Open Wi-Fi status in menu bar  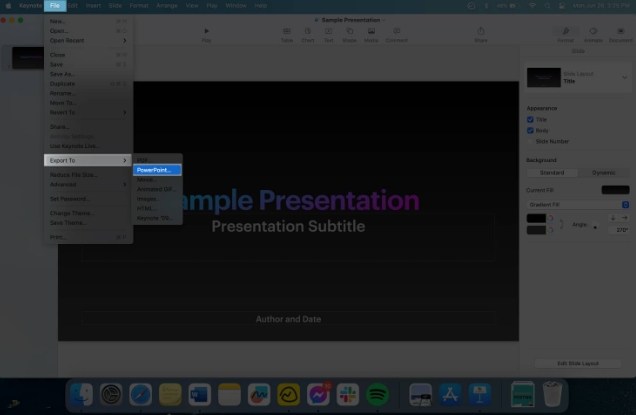[x=533, y=6]
